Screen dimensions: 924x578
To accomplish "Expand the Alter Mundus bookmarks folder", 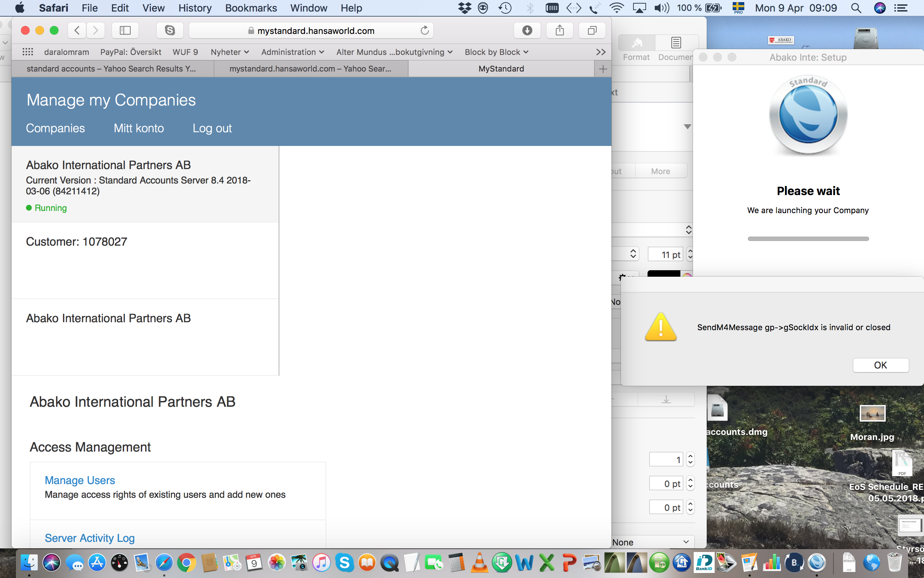I will [395, 52].
